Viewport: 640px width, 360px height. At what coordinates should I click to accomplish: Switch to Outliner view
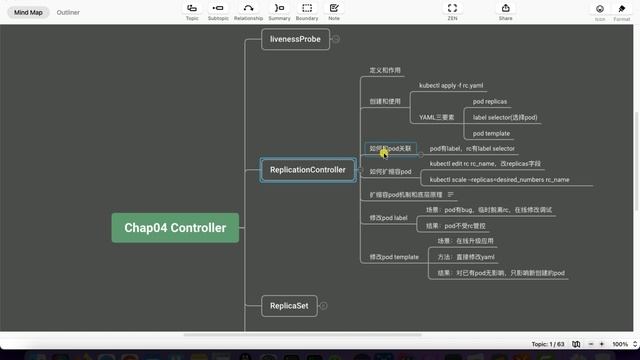pos(68,12)
